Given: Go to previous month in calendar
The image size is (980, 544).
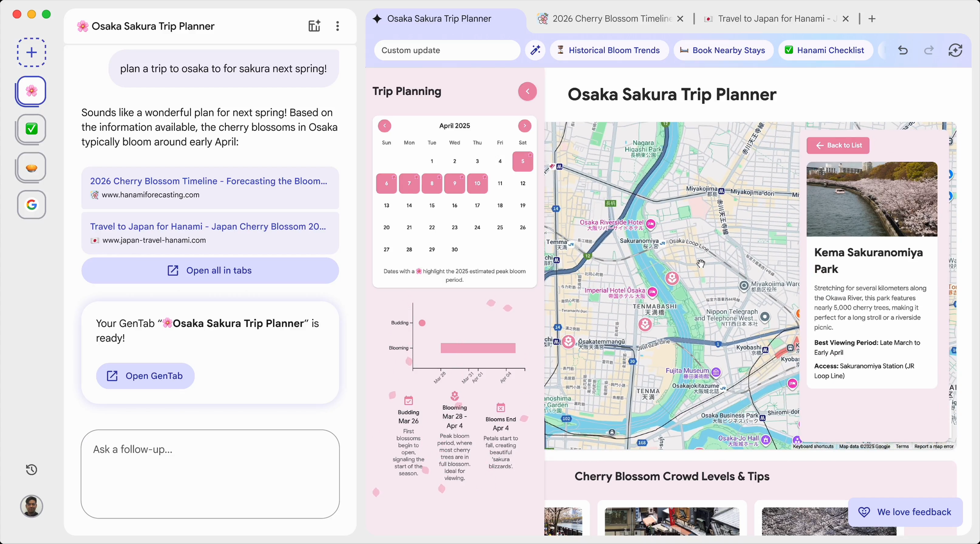Looking at the screenshot, I should [x=385, y=126].
